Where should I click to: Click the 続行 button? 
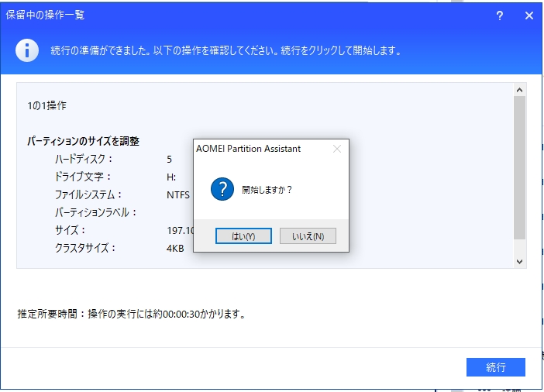[x=496, y=367]
